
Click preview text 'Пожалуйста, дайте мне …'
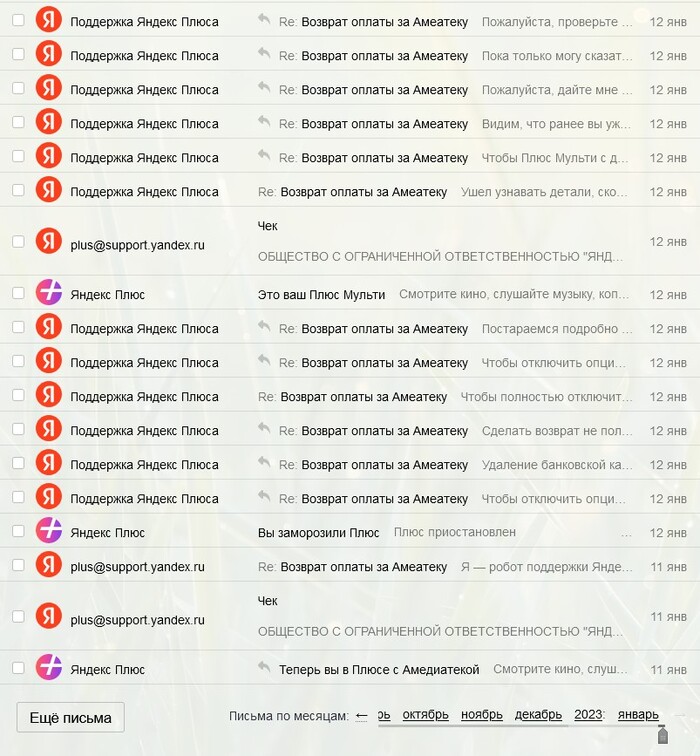point(557,90)
